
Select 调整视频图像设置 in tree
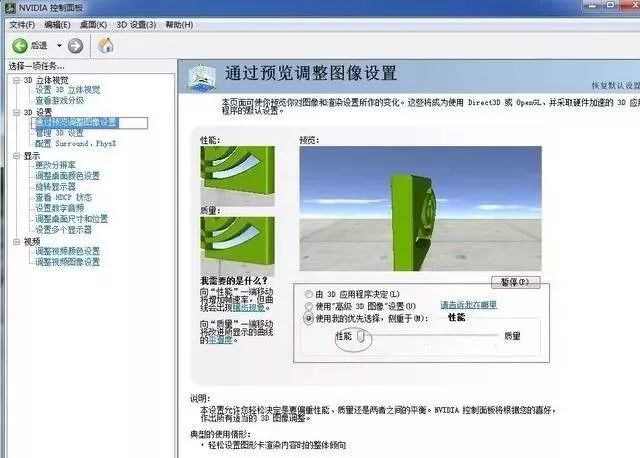[x=68, y=262]
